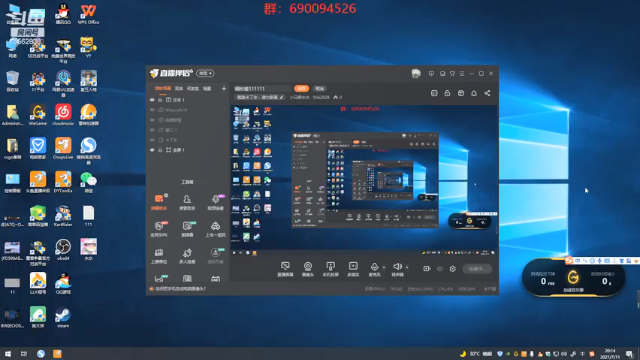Select the active orange scene tab
The height and width of the screenshot is (360, 640).
[x=163, y=89]
